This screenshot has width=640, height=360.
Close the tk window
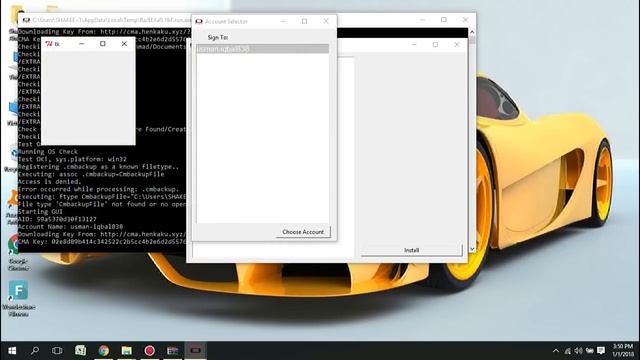[124, 44]
